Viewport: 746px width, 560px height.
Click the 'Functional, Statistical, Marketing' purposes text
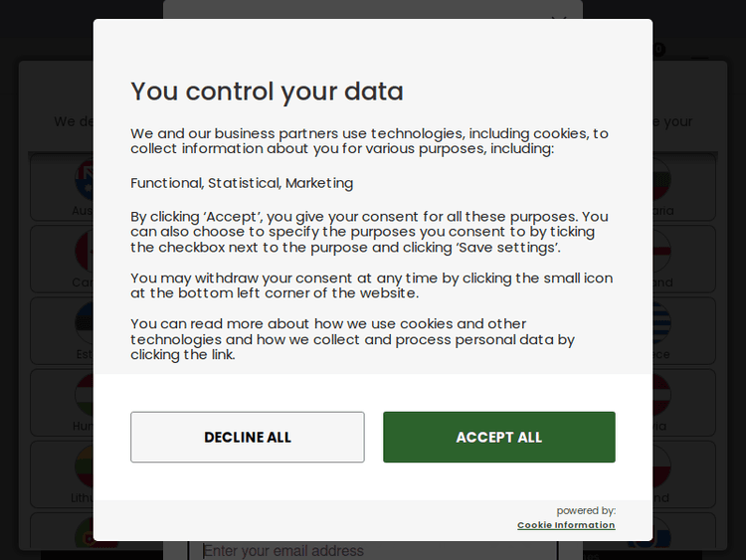pyautogui.click(x=242, y=183)
